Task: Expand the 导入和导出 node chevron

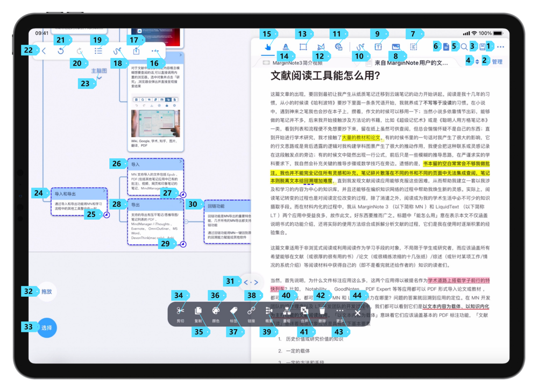Action: coord(104,191)
